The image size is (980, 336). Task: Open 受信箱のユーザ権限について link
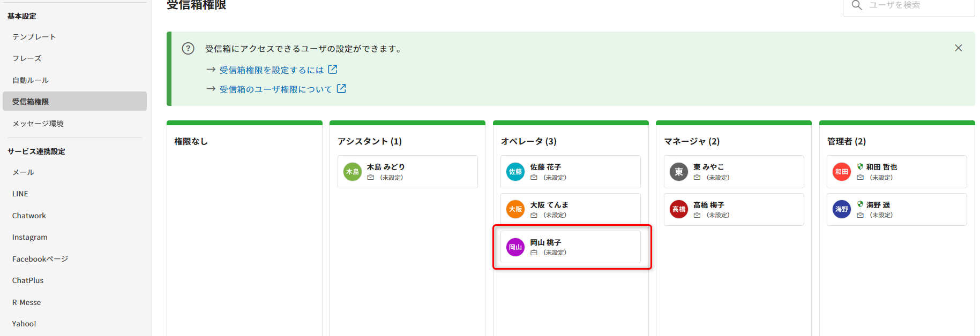click(276, 89)
